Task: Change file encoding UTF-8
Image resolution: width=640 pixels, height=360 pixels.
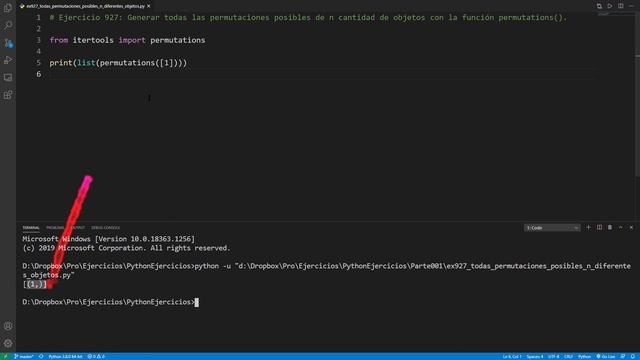Action: point(553,356)
